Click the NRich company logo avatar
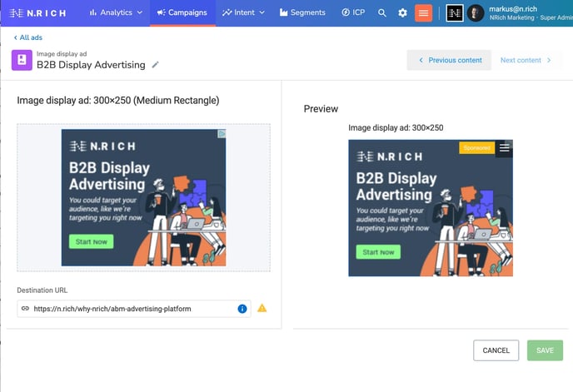Image resolution: width=573 pixels, height=392 pixels. pos(455,13)
